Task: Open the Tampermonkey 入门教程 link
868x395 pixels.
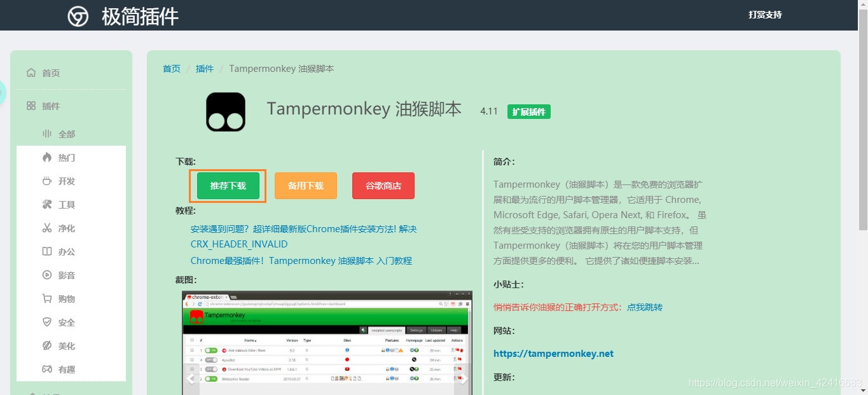Action: [x=301, y=261]
